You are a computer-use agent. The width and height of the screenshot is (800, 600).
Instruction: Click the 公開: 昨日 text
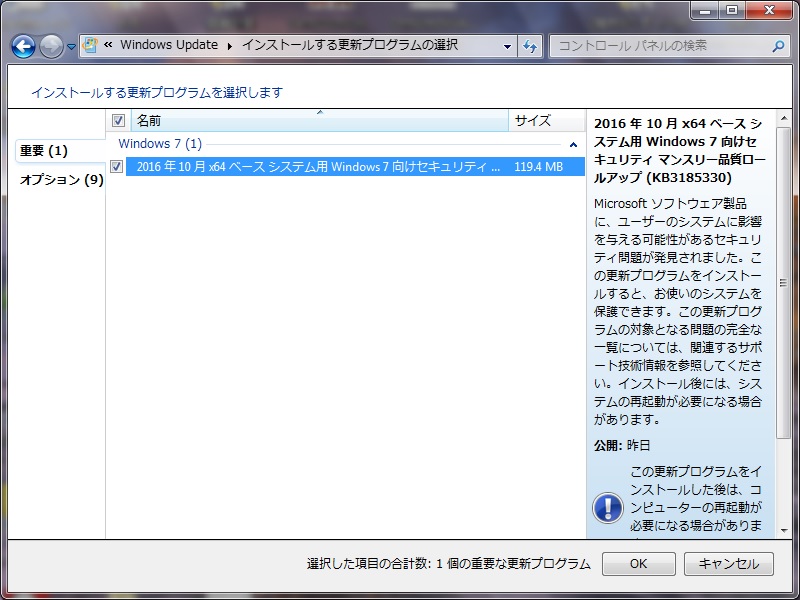622,445
